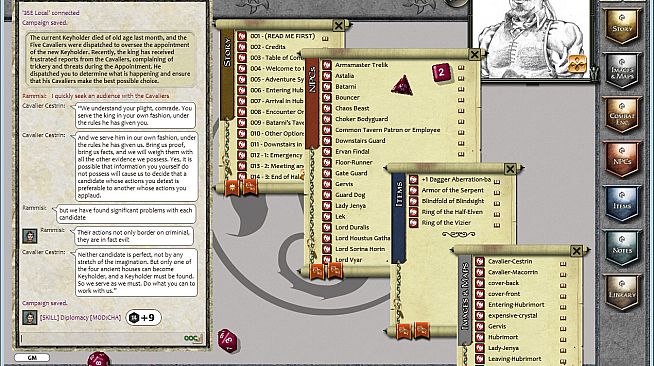
Task: Close the NPCs list window
Action: (474, 55)
